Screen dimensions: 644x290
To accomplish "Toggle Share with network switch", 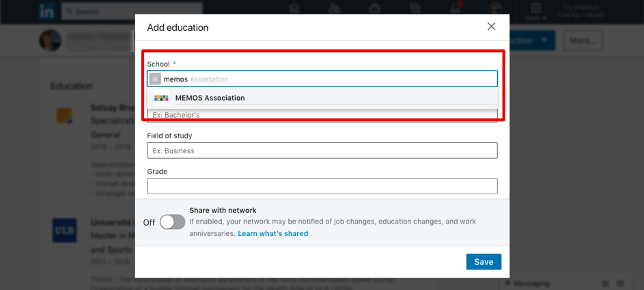I will 172,222.
